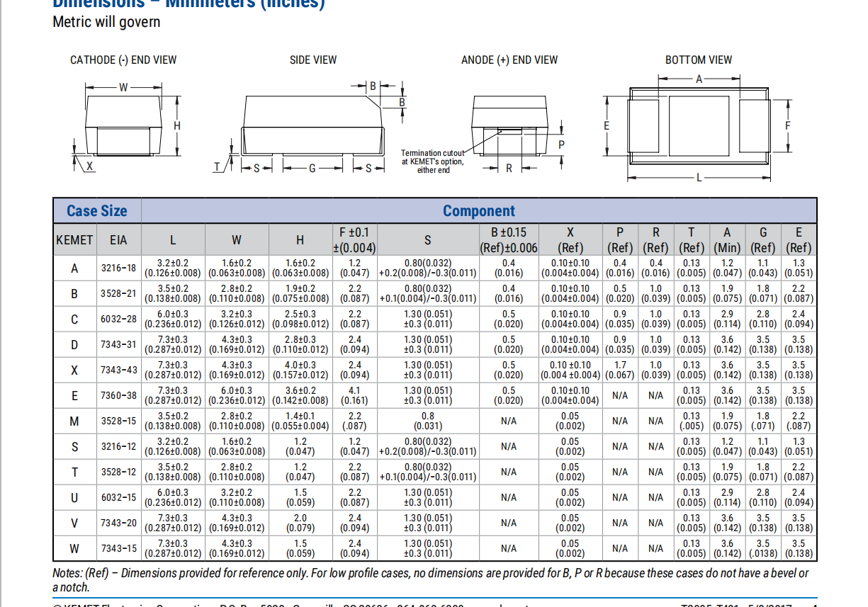Select EIA code 3528-12 cell
This screenshot has width=868, height=607.
click(118, 472)
